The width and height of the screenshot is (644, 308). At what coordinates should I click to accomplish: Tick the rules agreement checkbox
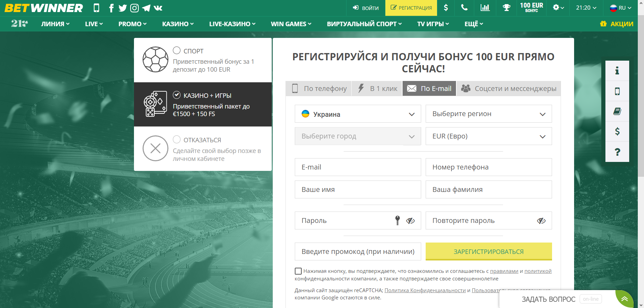coord(298,271)
